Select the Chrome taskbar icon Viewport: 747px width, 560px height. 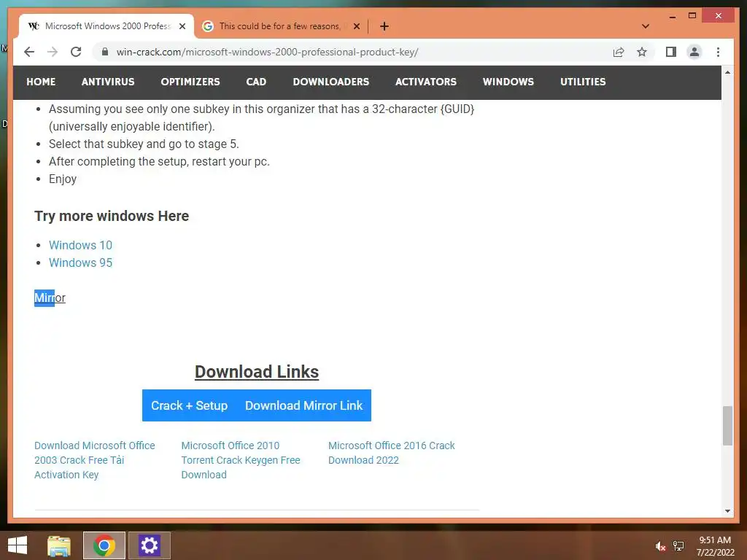104,545
